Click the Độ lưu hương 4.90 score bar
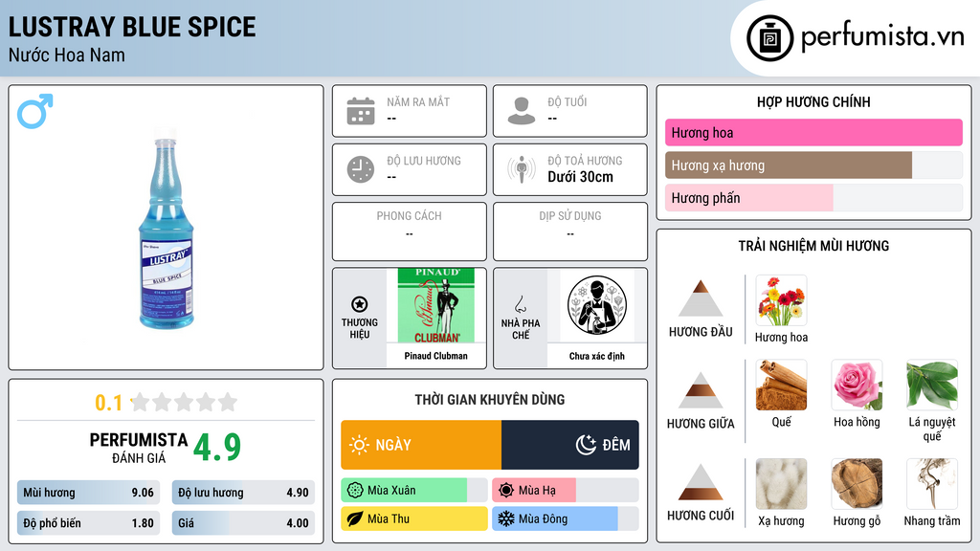The height and width of the screenshot is (551, 980). tap(243, 493)
